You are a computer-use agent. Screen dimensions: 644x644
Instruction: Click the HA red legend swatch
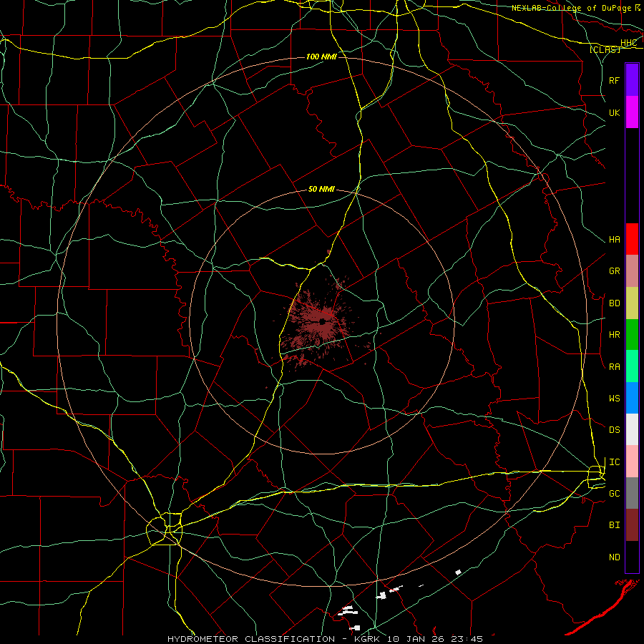(632, 239)
